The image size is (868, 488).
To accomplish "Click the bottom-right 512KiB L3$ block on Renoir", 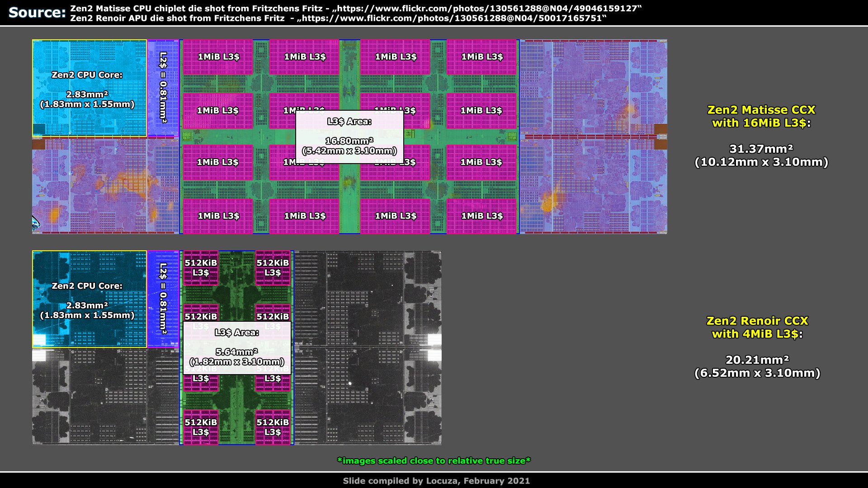I will tap(273, 427).
